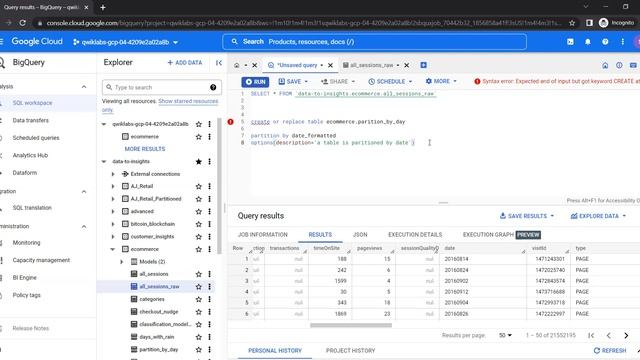
Task: Open the browser side panel icon
Action: pos(589,23)
